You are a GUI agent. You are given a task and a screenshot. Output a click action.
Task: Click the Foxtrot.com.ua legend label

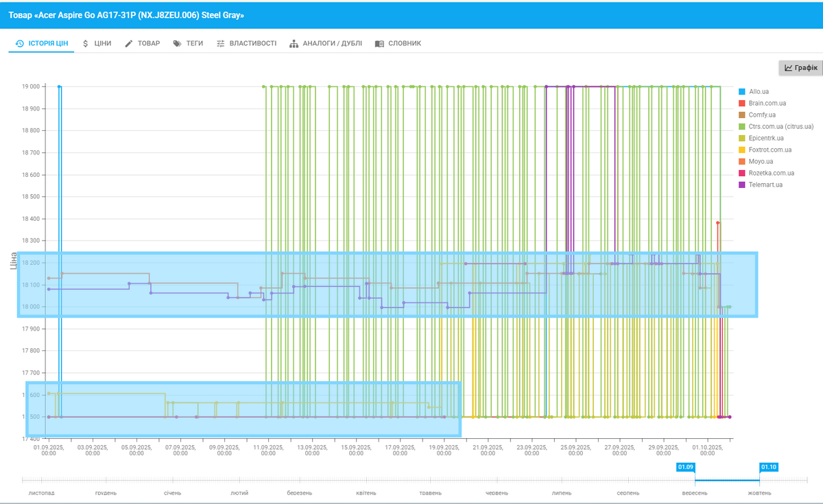(x=770, y=149)
